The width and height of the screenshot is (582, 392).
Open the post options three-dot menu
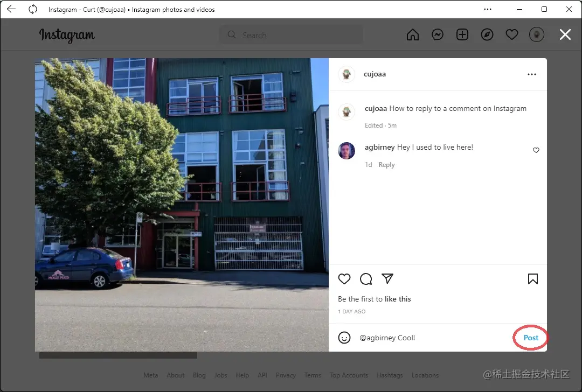[532, 74]
